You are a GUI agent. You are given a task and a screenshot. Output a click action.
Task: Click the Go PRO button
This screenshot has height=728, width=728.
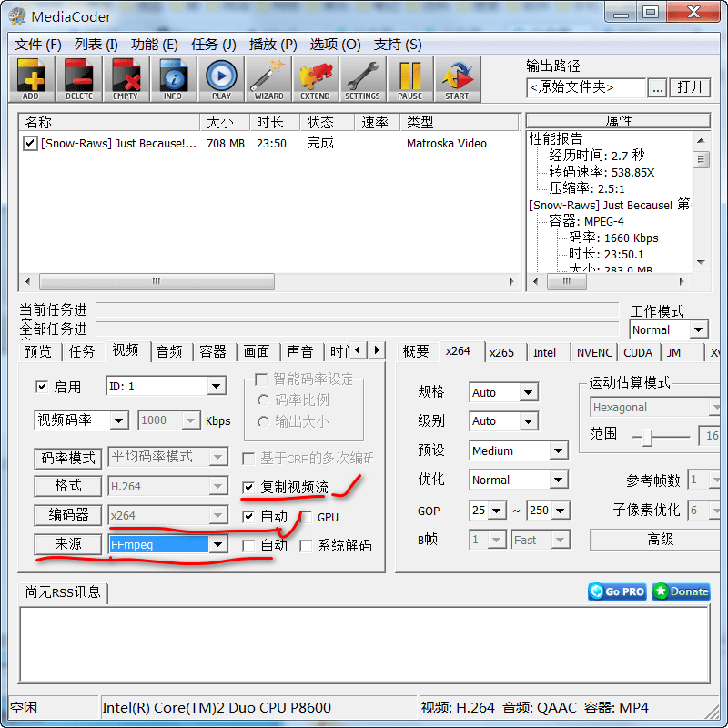point(617,591)
